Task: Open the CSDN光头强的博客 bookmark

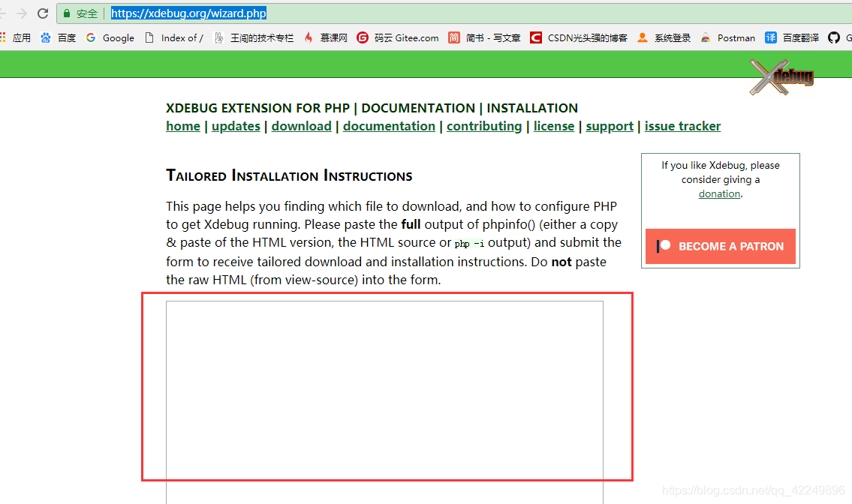Action: [x=579, y=37]
